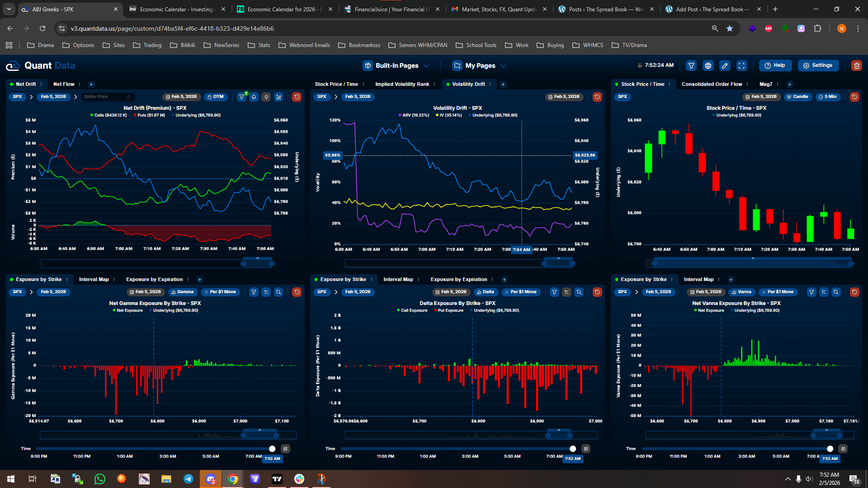Screen dimensions: 868x488
Task: Open the My Pages dropdown
Action: point(480,66)
